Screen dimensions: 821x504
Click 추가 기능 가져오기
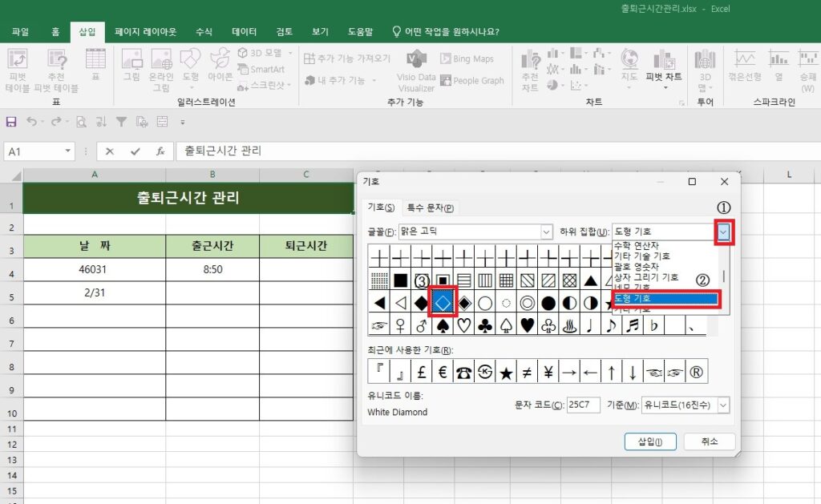coord(347,58)
